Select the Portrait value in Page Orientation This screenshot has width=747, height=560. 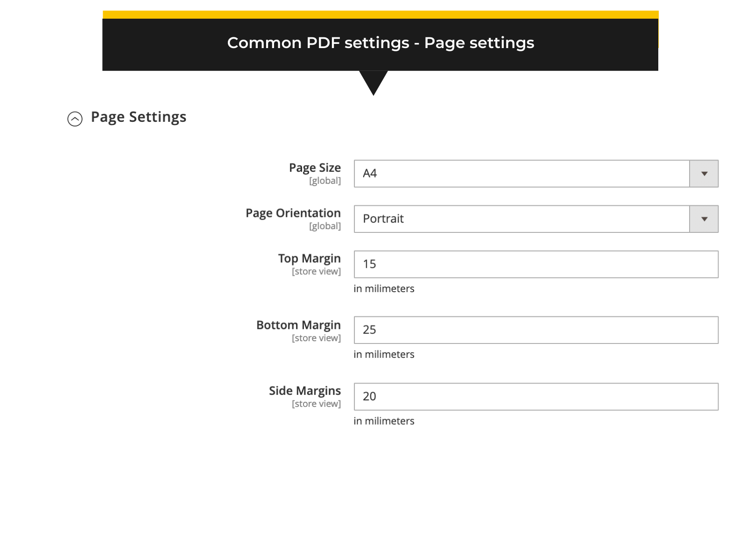(x=383, y=218)
